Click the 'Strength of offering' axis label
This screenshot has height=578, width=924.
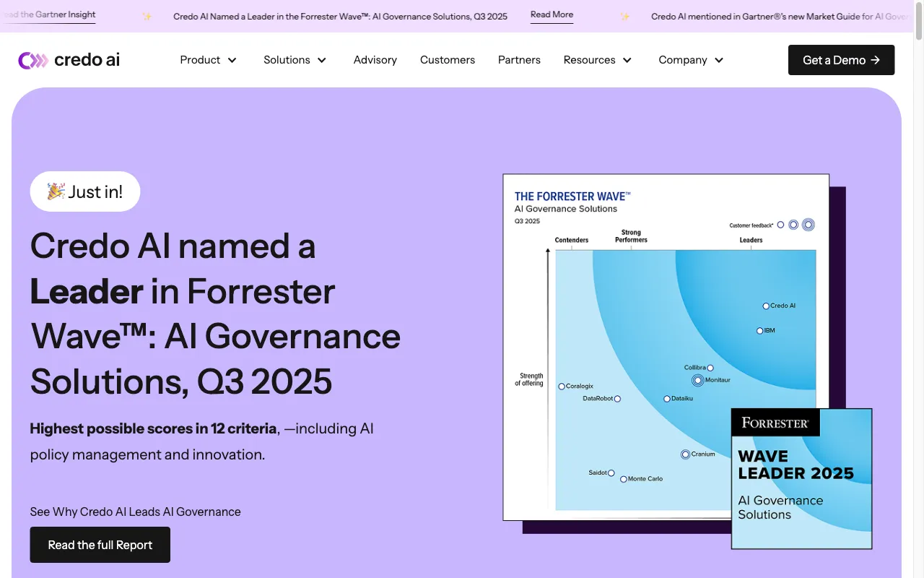point(529,379)
